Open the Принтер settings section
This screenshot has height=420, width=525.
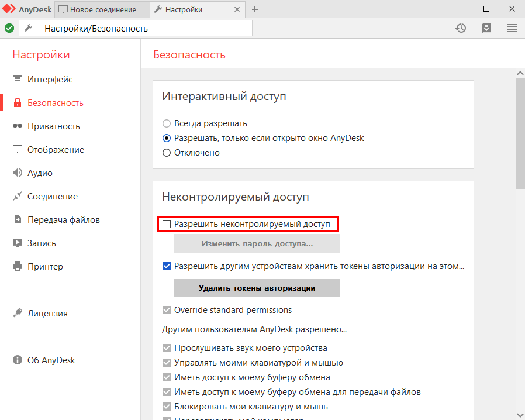[45, 266]
